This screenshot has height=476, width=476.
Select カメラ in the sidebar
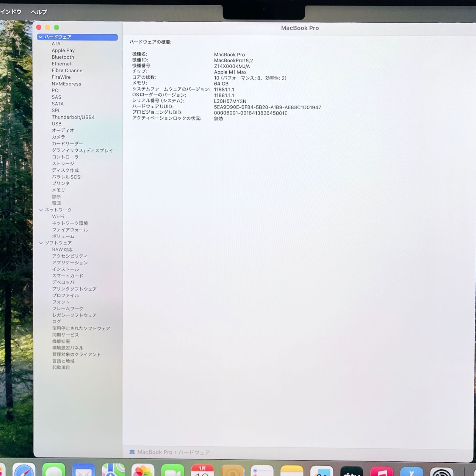pyautogui.click(x=58, y=137)
